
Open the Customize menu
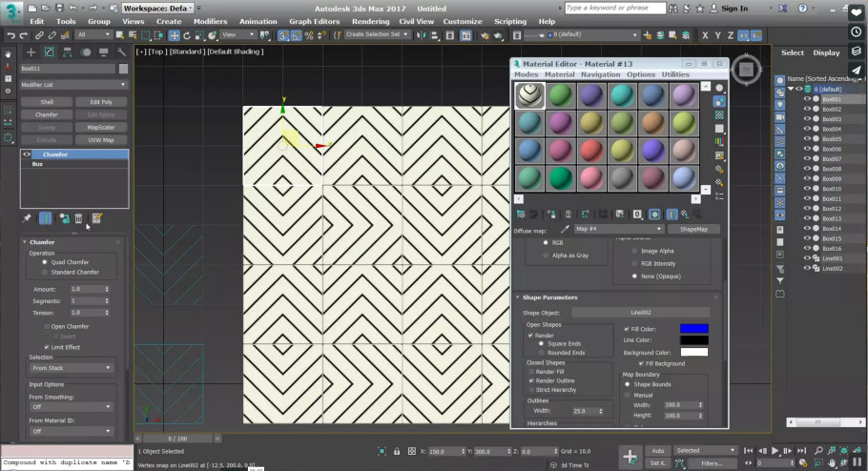click(463, 21)
